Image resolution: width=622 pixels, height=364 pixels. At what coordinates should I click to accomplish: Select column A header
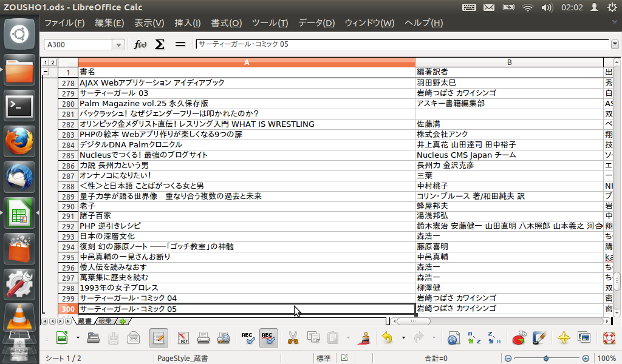(x=247, y=62)
